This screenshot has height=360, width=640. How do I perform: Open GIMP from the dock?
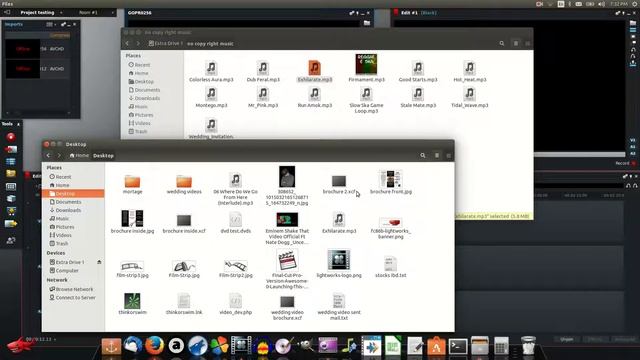306,346
